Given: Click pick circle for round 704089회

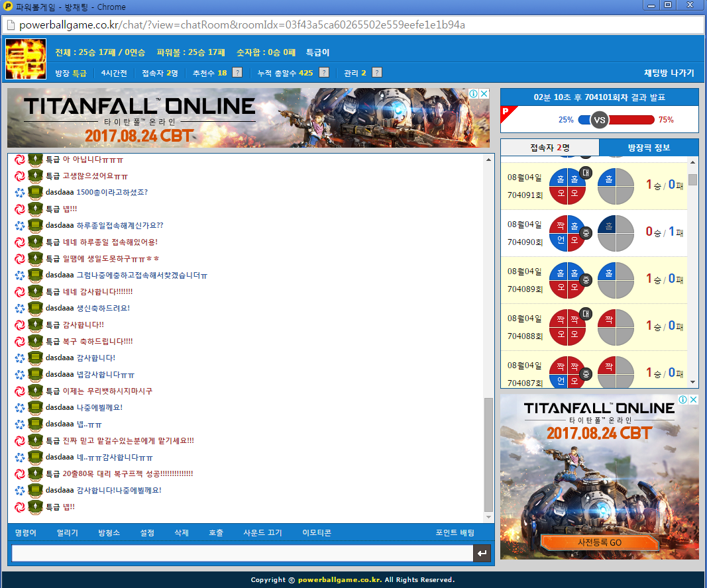Looking at the screenshot, I should (x=616, y=280).
